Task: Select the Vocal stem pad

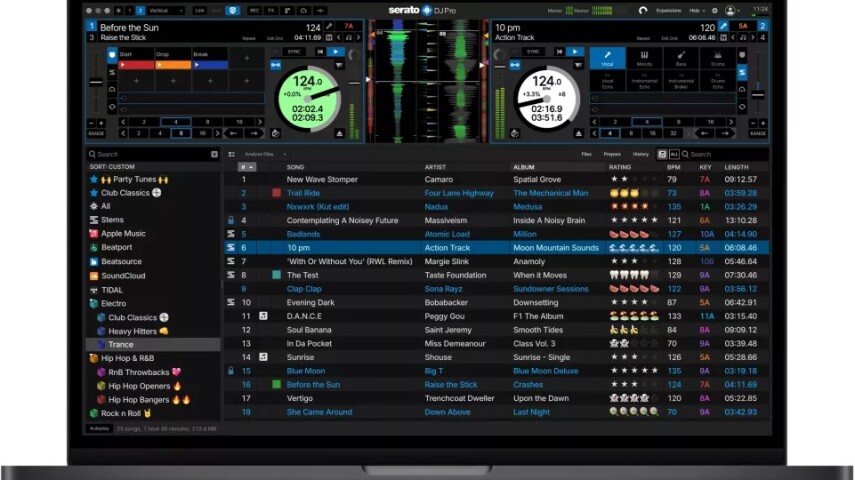Action: [607, 58]
